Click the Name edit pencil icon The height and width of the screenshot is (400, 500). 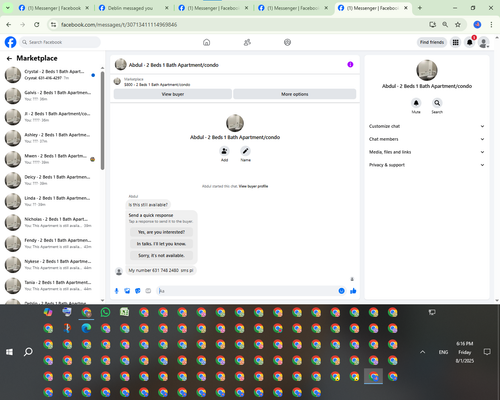[245, 151]
